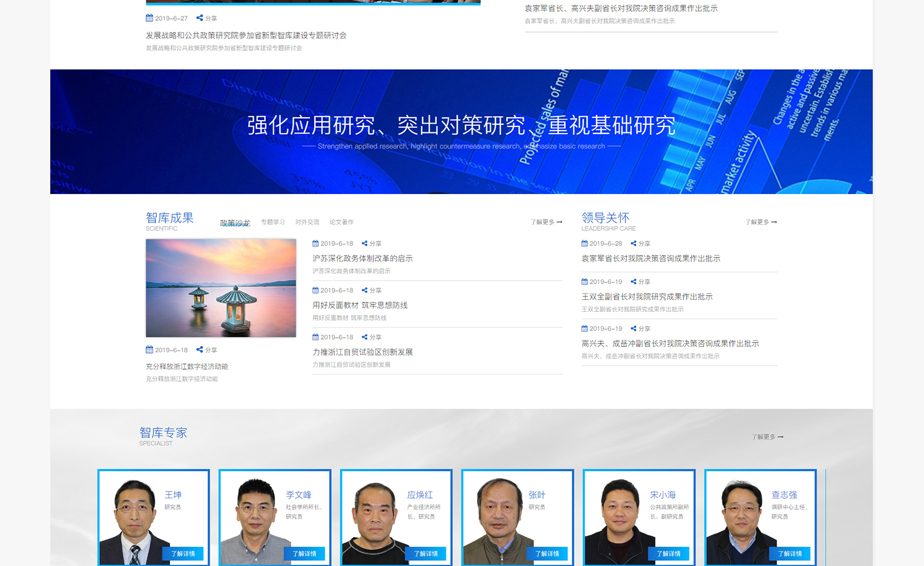Click calendar icon beside 2019-6-28 date
This screenshot has width=924, height=566.
tap(584, 244)
